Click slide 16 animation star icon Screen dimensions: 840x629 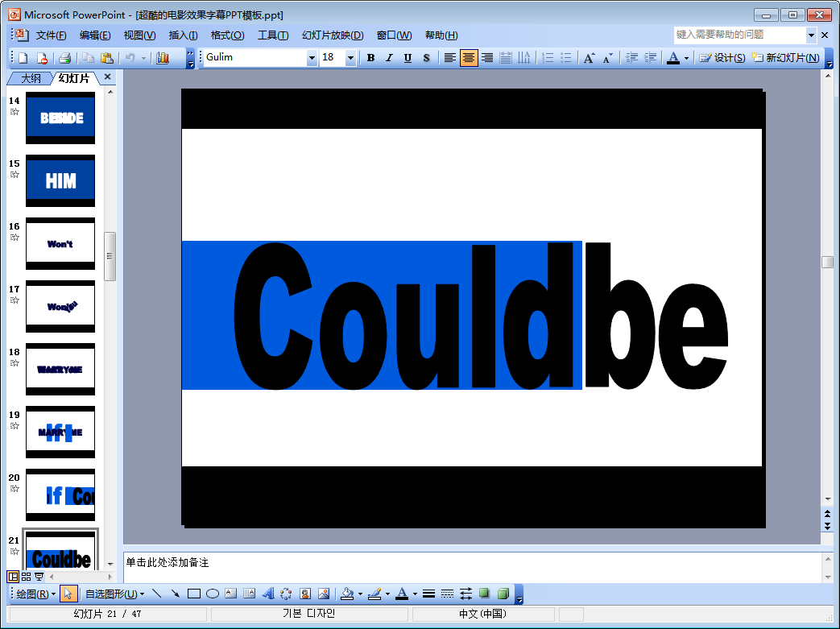[14, 238]
